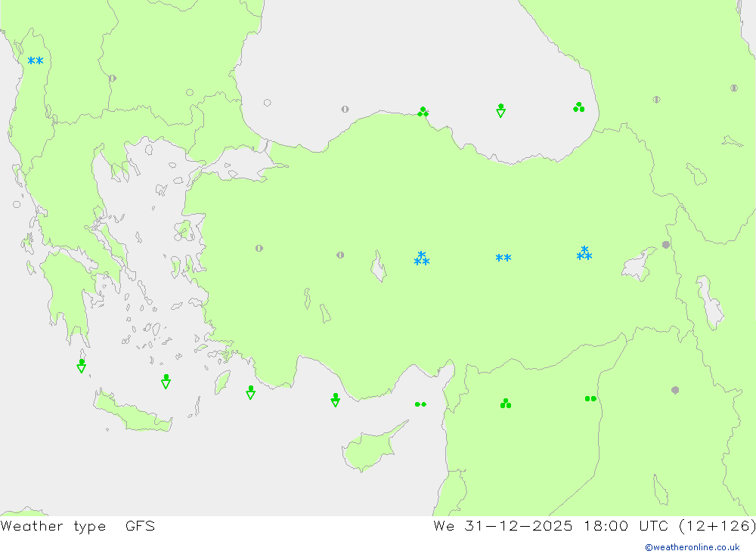The image size is (756, 554).
Task: Click the blue double-snowflake symbol over Albania
Action: (36, 61)
